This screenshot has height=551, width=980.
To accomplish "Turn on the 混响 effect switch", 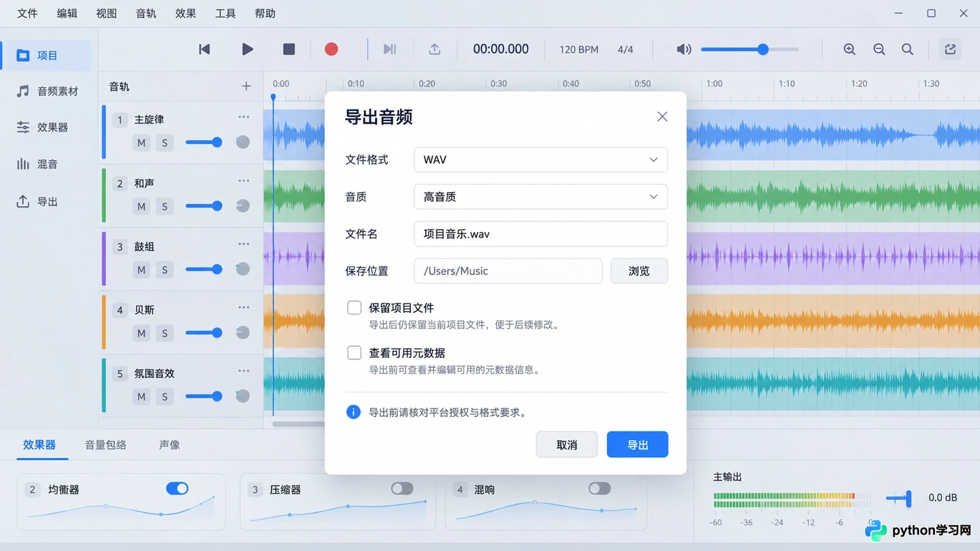I will pyautogui.click(x=600, y=488).
